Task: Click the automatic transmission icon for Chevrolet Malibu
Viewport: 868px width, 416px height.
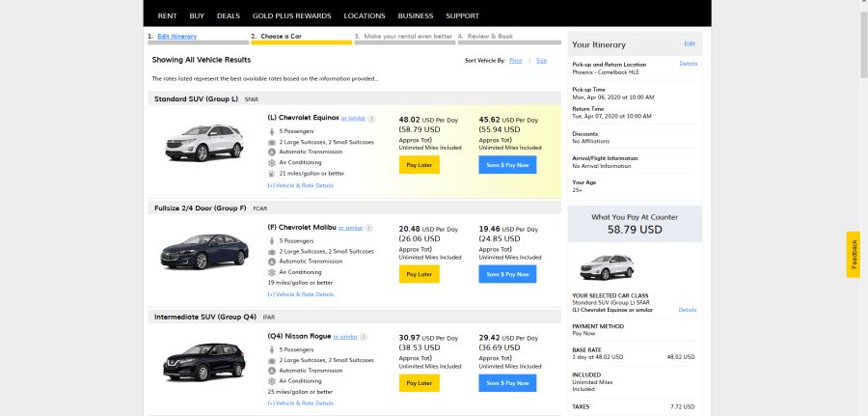Action: point(271,262)
